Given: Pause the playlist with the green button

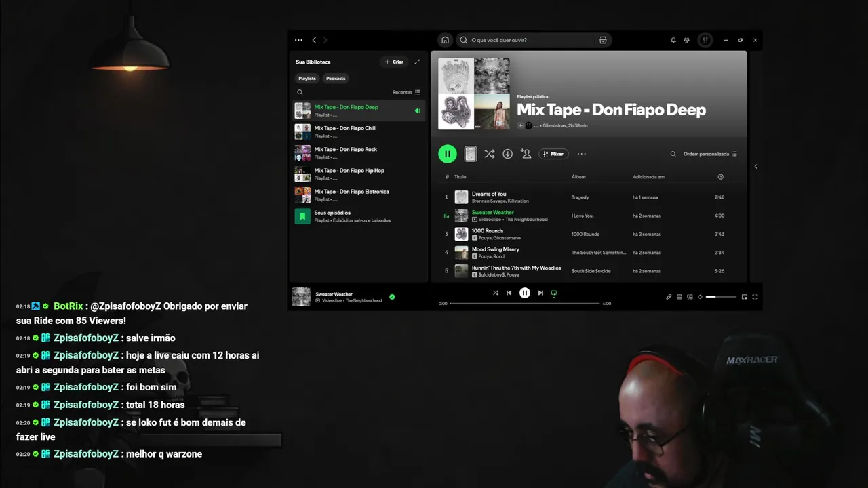Looking at the screenshot, I should (x=448, y=154).
